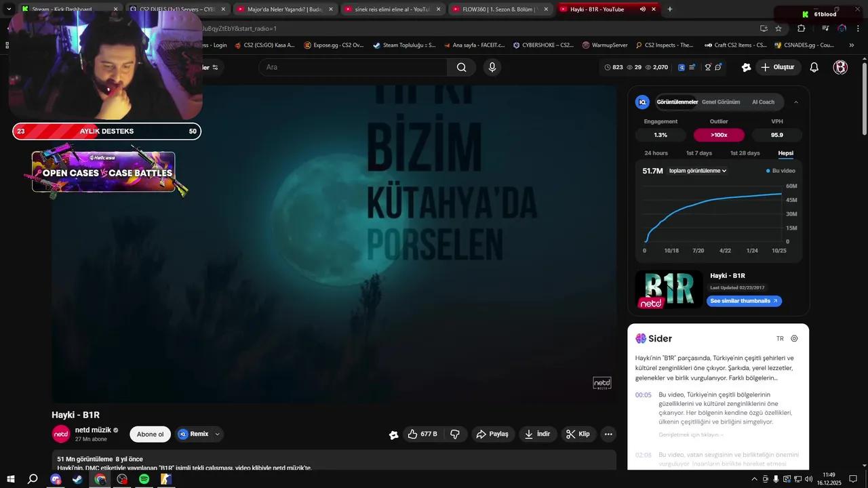868x488 pixels.
Task: Click the Paylaş share button
Action: (492, 434)
